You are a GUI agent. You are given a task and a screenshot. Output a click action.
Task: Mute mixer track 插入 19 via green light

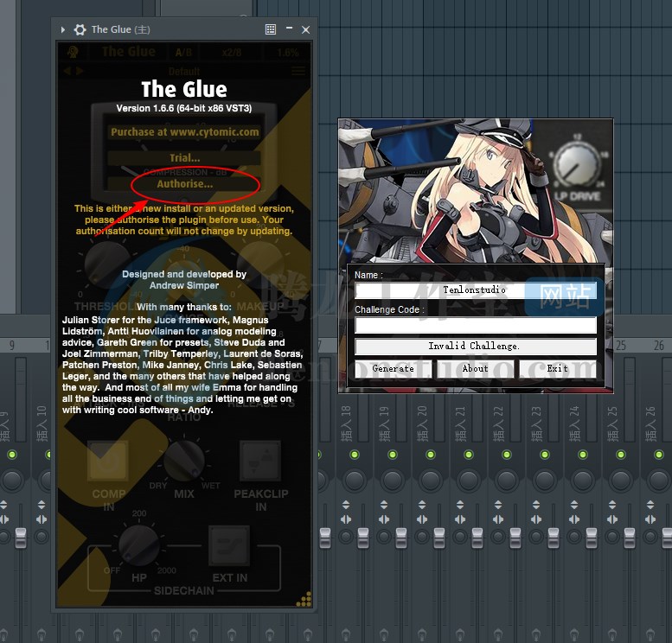click(x=393, y=455)
